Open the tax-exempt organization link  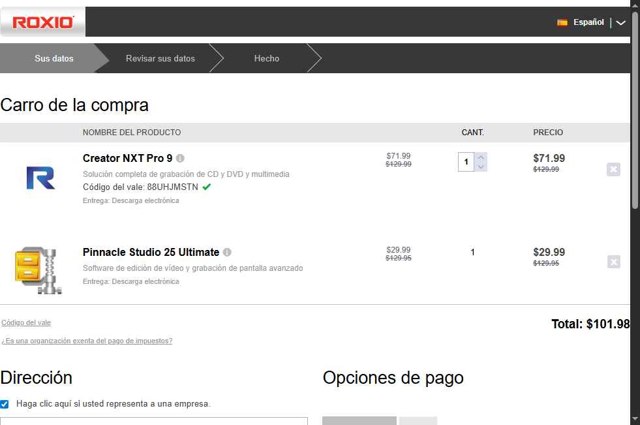click(87, 341)
